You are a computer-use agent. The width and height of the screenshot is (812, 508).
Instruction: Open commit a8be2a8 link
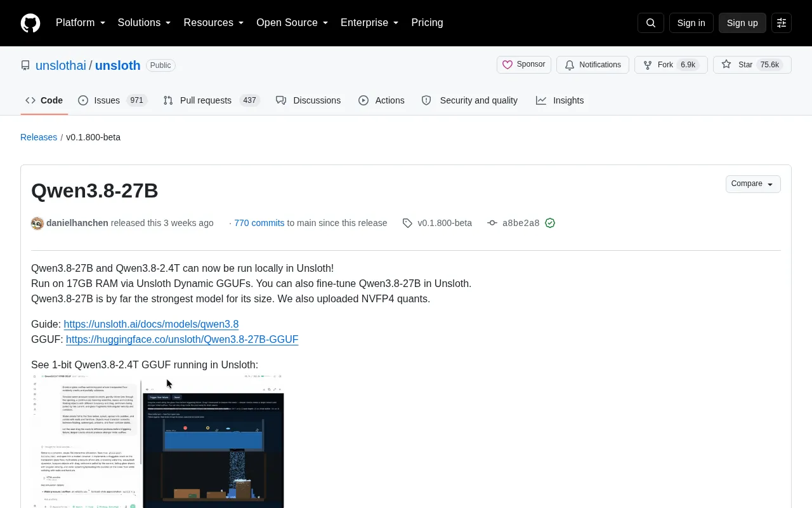pyautogui.click(x=521, y=223)
